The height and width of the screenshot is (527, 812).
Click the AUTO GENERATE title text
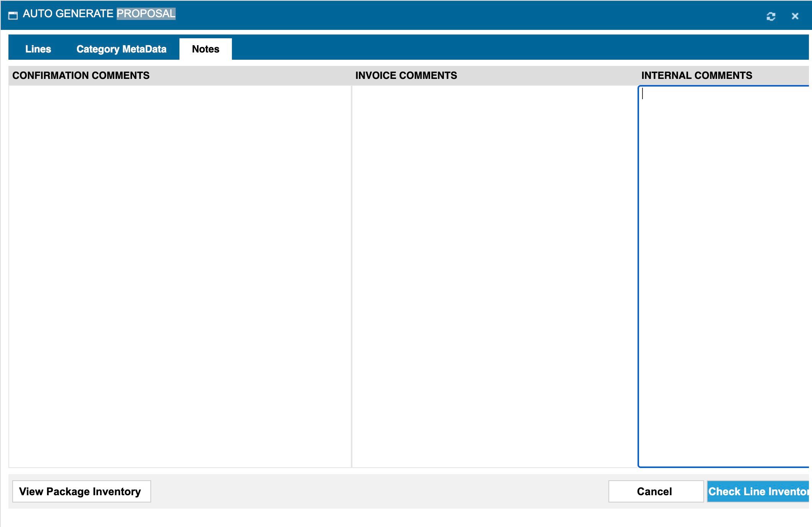[x=68, y=14]
